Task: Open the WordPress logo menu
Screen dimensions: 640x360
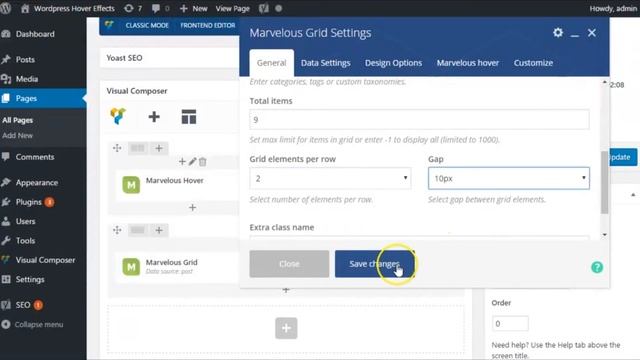Action: pos(6,8)
